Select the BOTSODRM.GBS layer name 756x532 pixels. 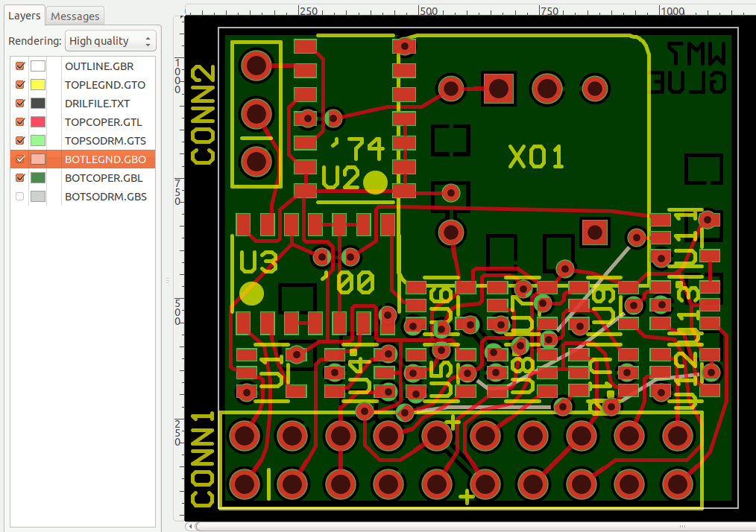coord(105,197)
